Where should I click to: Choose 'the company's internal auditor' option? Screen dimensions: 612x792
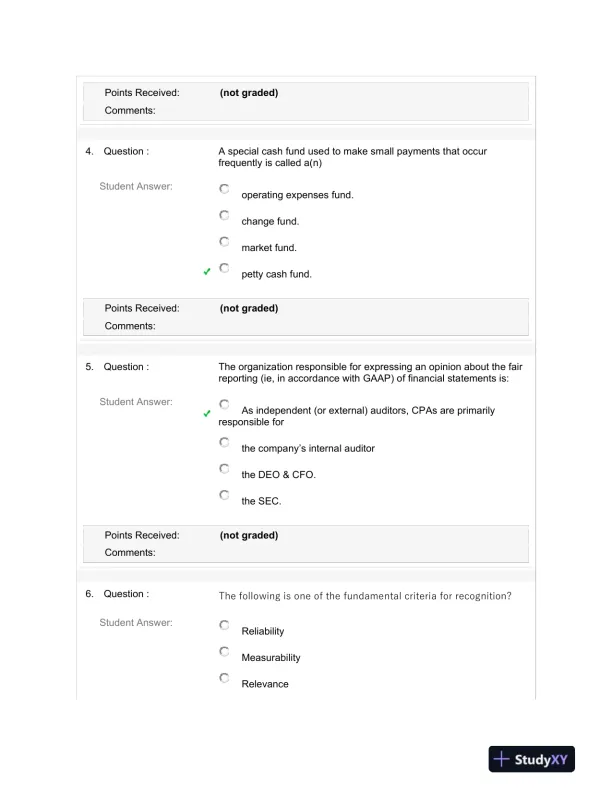point(224,442)
